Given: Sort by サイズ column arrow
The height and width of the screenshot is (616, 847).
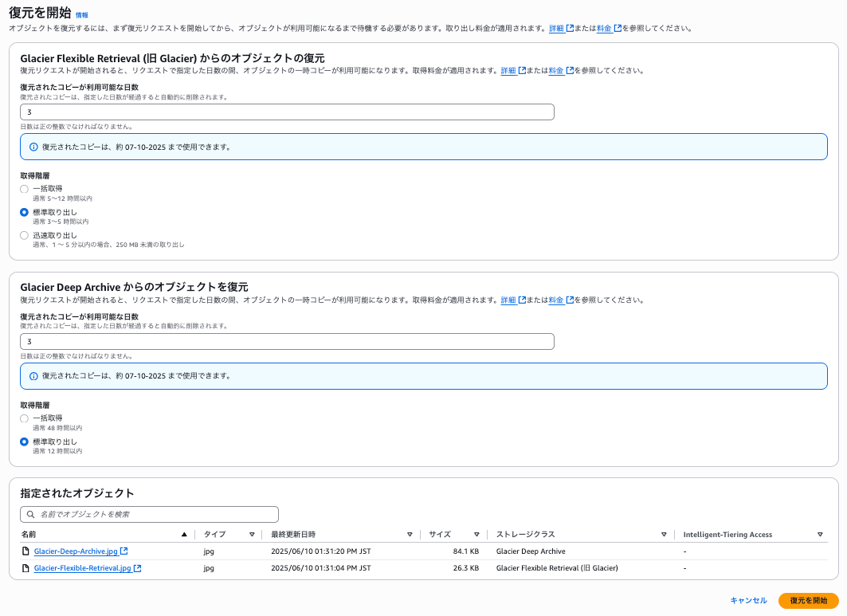Looking at the screenshot, I should 476,535.
